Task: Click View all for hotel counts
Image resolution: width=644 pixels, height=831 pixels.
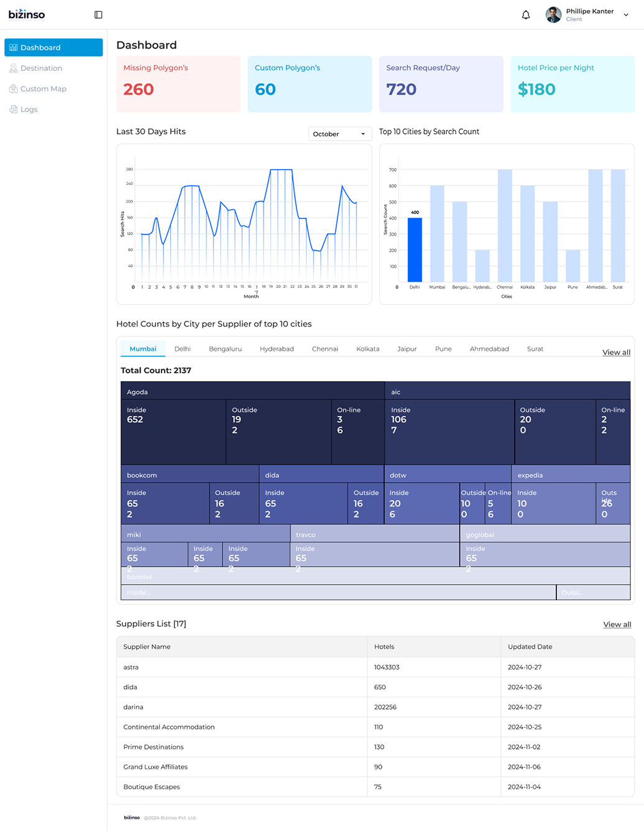Action: (x=616, y=352)
